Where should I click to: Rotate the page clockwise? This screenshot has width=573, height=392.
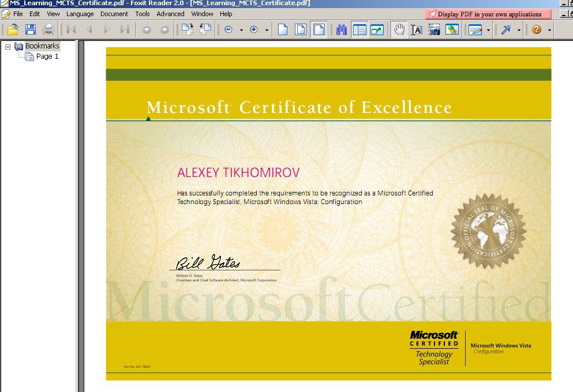(188, 29)
